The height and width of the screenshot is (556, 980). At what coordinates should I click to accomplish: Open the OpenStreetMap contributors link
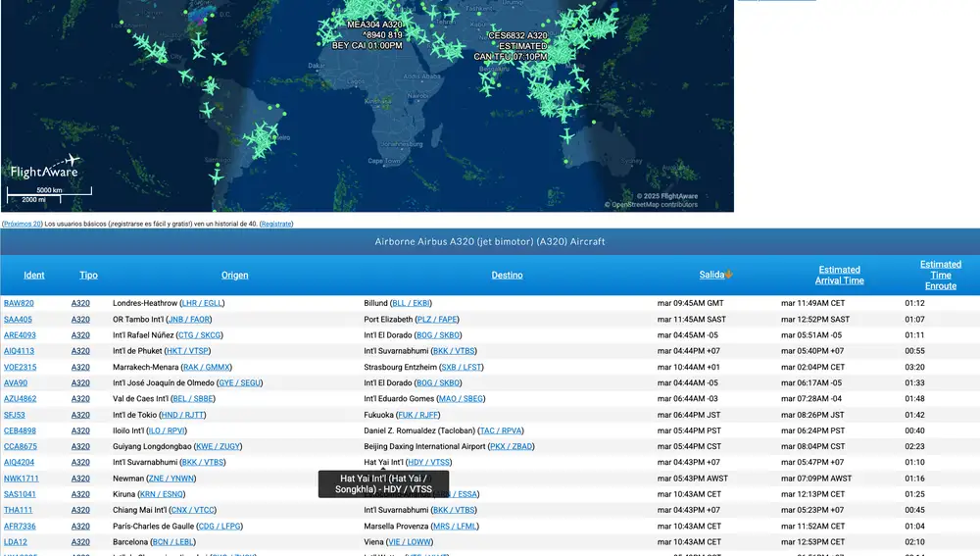tap(656, 205)
